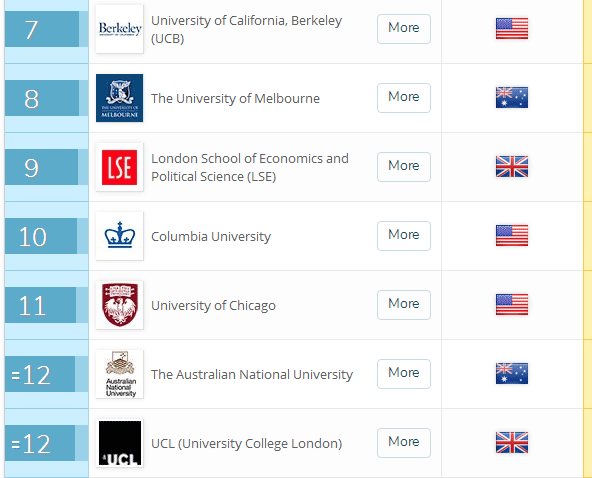Viewport: 592px width, 478px height.
Task: Click the University of Melbourne crest logo
Action: pyautogui.click(x=119, y=98)
